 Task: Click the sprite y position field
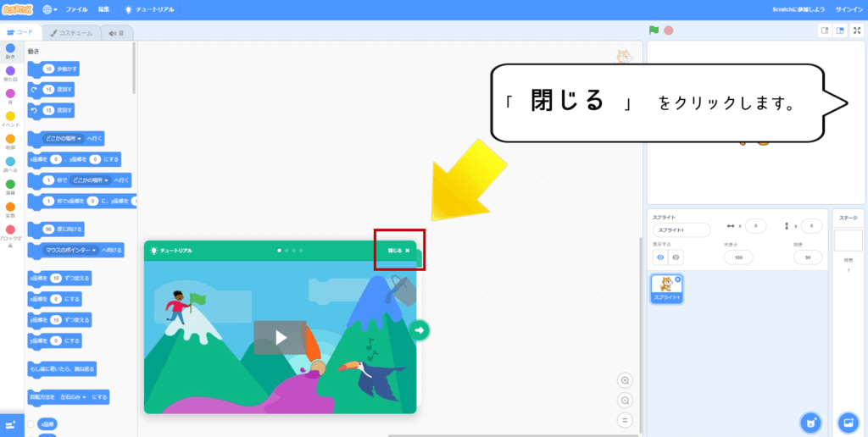(x=811, y=225)
